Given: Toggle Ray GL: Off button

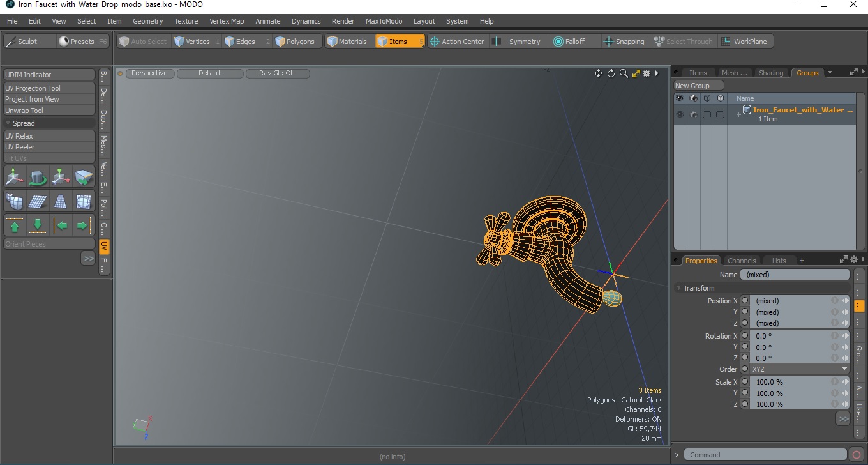Looking at the screenshot, I should 278,73.
